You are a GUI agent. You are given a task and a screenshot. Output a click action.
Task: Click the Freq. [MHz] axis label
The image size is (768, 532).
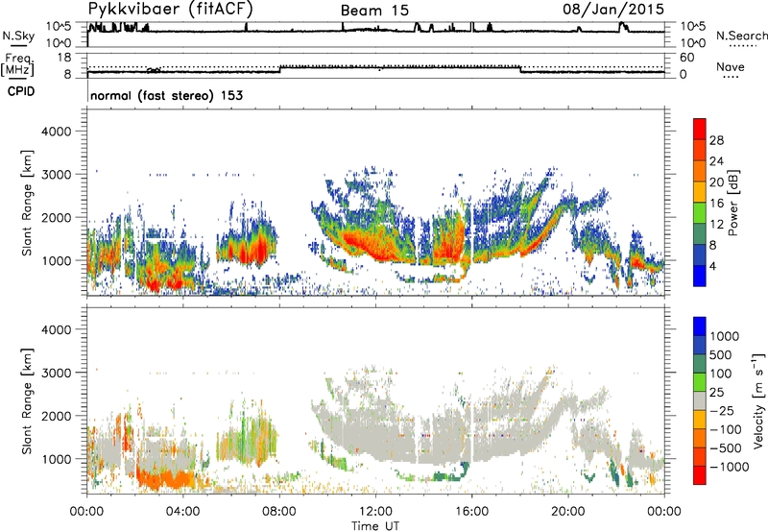click(x=17, y=64)
